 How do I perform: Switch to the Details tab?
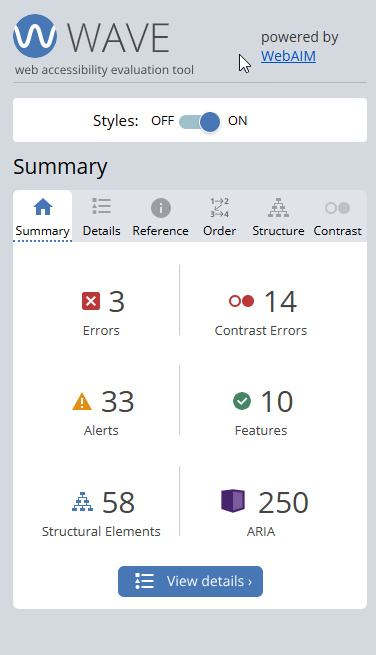[x=102, y=216]
